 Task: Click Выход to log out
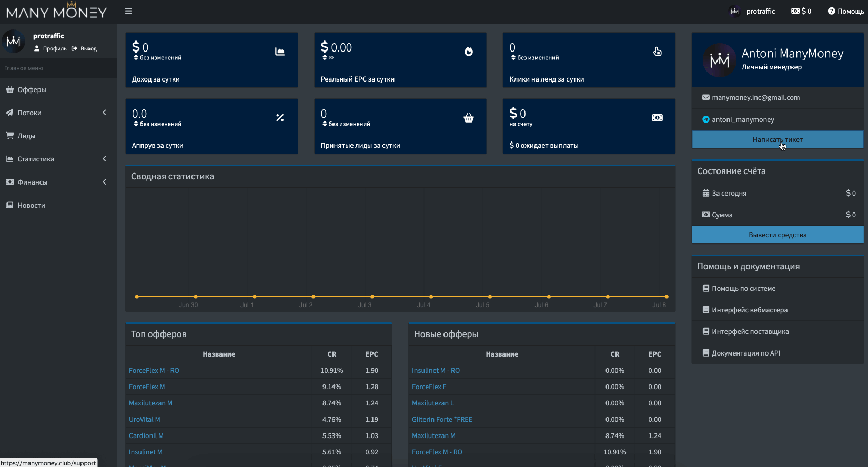pyautogui.click(x=84, y=48)
